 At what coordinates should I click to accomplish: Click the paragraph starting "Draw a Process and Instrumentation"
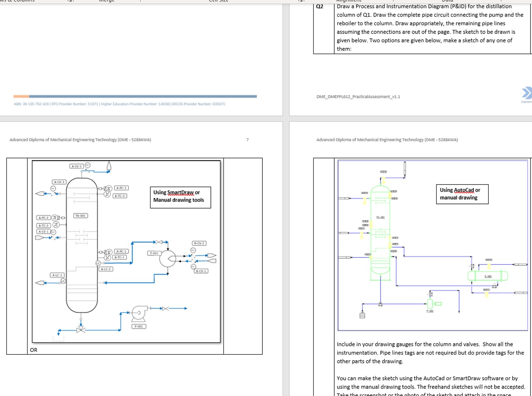[430, 28]
